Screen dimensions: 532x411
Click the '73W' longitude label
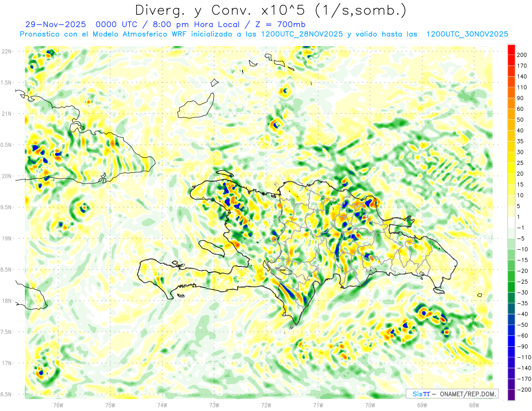coord(214,405)
